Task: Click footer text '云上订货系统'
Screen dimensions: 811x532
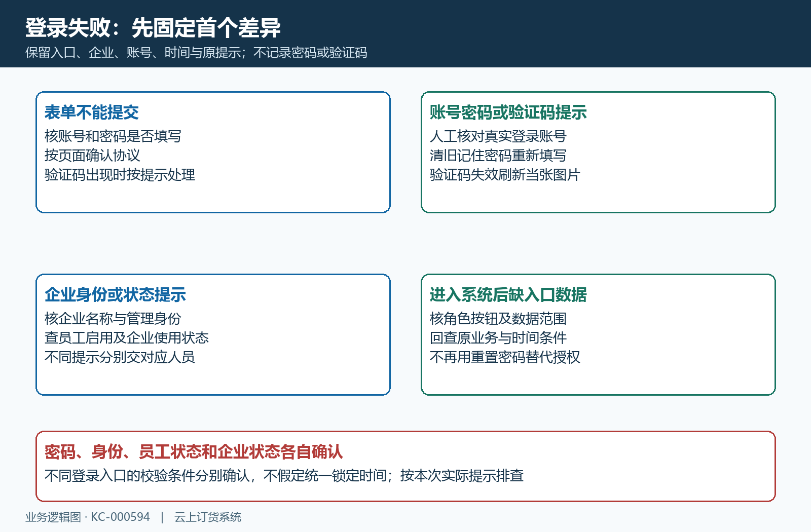Action: [208, 517]
